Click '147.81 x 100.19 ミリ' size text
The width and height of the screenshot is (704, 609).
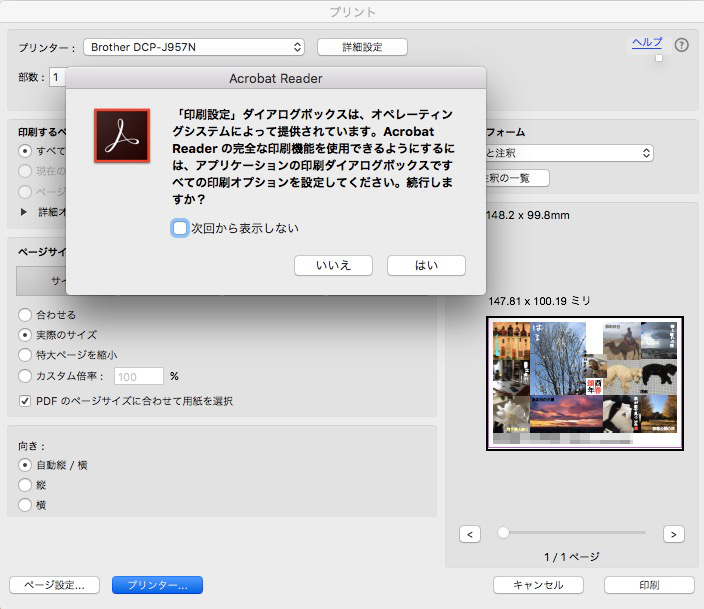(x=539, y=301)
